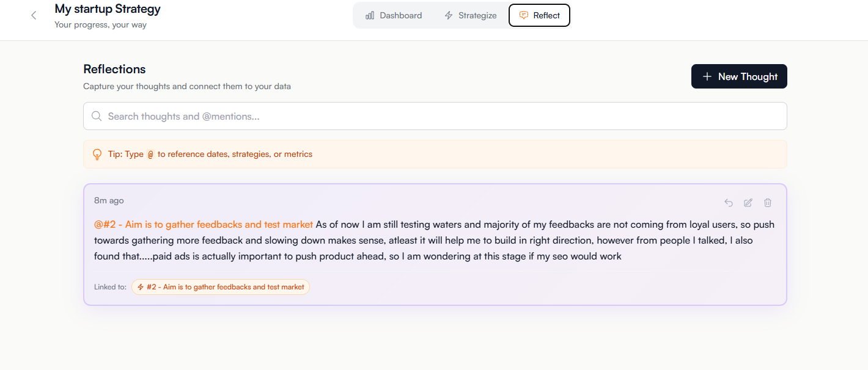Click the trash icon to delete the thought
The image size is (868, 370).
pyautogui.click(x=767, y=202)
